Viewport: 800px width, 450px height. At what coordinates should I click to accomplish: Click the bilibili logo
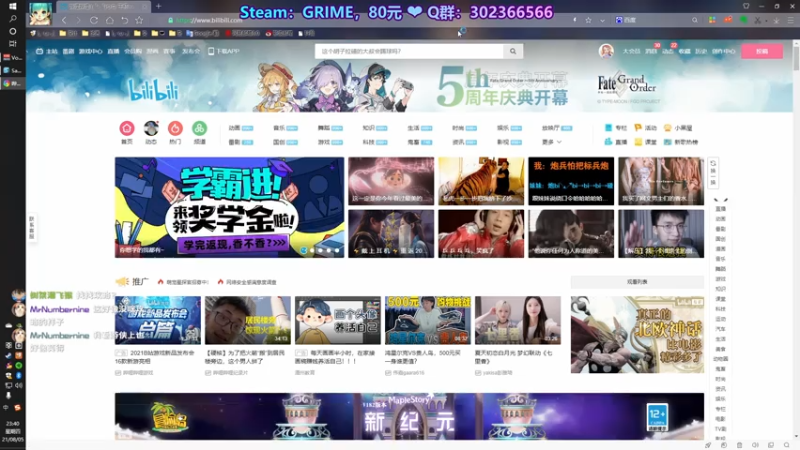pos(153,90)
